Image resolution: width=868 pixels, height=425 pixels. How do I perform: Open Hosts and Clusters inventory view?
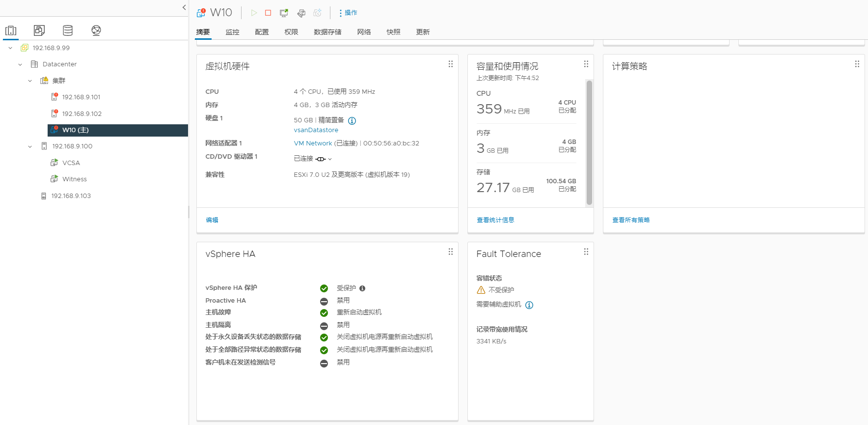(x=11, y=30)
